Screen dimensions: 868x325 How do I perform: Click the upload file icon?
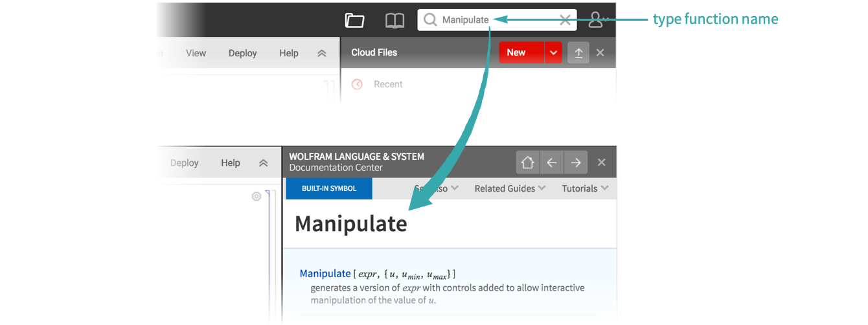click(578, 53)
